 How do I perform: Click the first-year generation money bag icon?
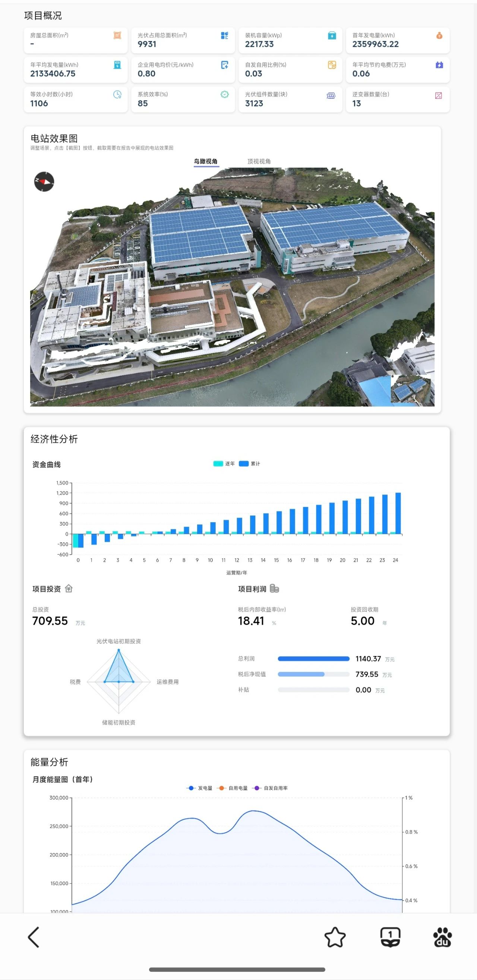pyautogui.click(x=439, y=36)
